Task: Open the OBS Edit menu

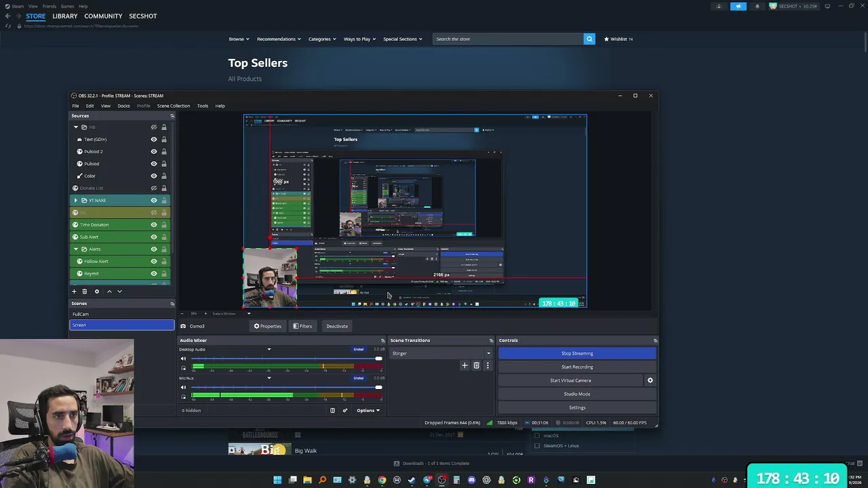Action: tap(90, 106)
